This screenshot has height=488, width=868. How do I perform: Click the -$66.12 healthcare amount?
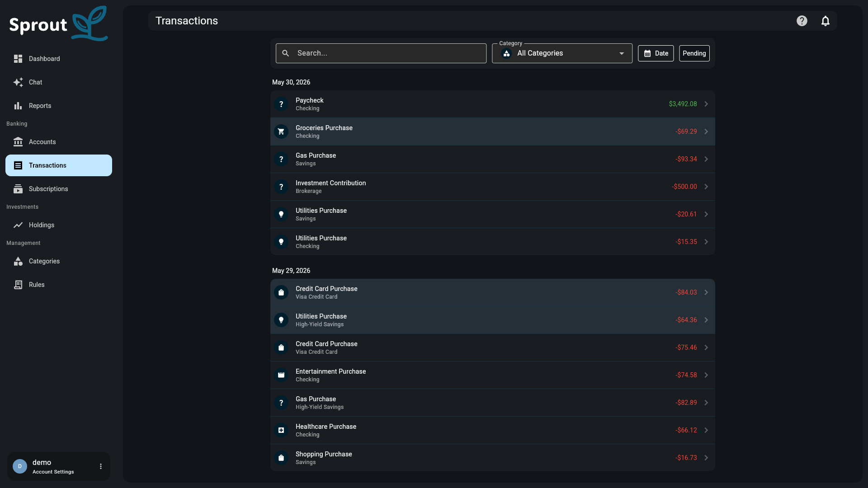(x=686, y=430)
